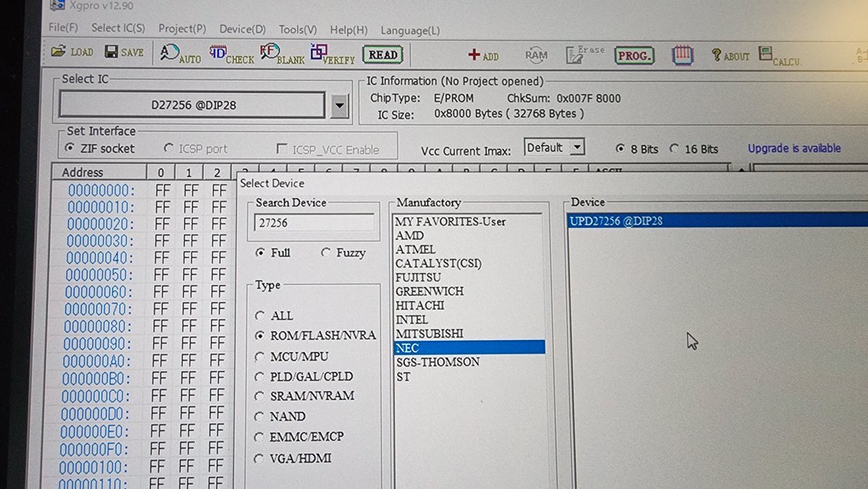Image resolution: width=868 pixels, height=489 pixels.
Task: Click the PROG. program button
Action: (634, 56)
